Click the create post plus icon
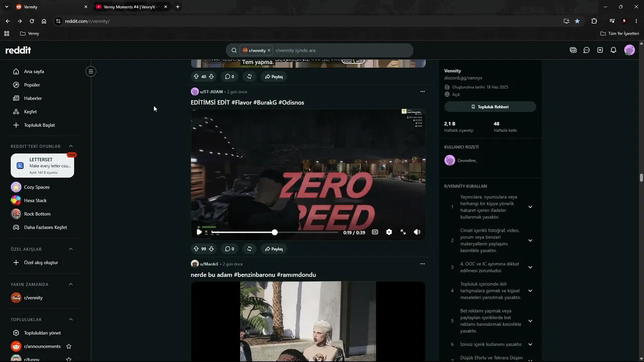The image size is (644, 362). point(600,50)
